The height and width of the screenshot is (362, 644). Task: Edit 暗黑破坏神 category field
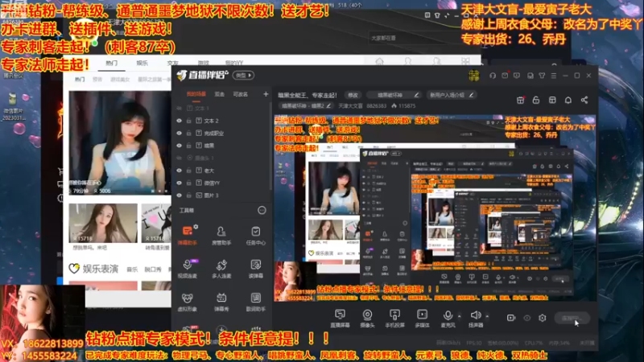click(394, 95)
